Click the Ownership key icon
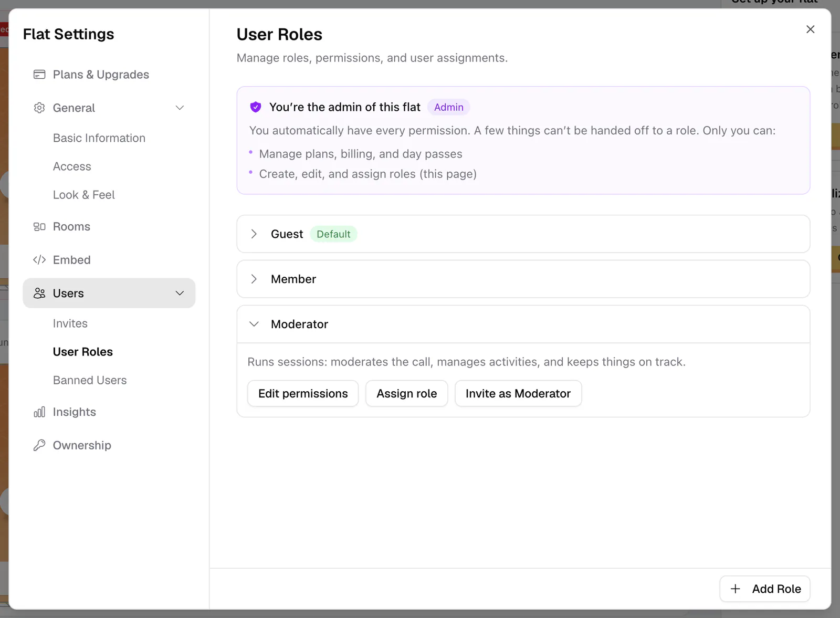 [x=39, y=445]
